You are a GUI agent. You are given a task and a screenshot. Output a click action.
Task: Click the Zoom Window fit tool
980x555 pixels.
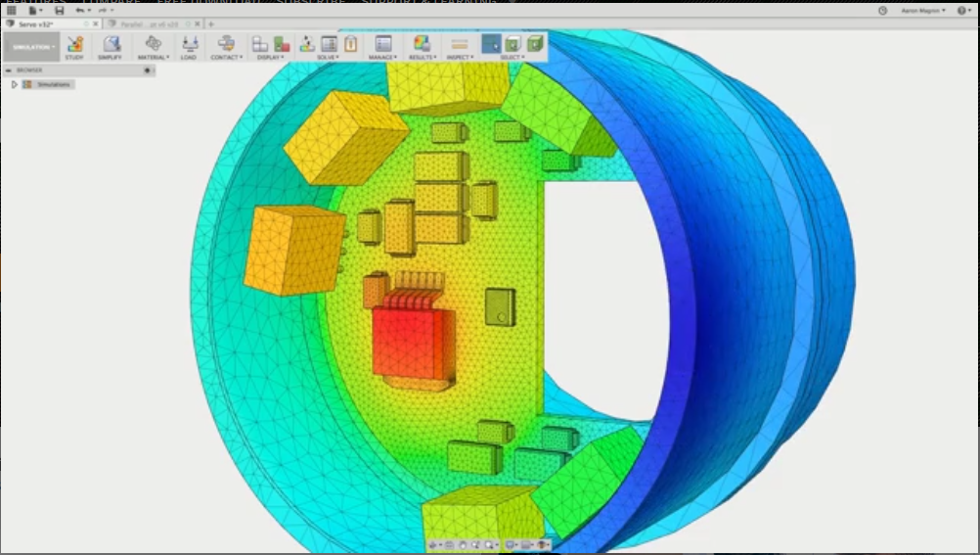click(x=490, y=545)
